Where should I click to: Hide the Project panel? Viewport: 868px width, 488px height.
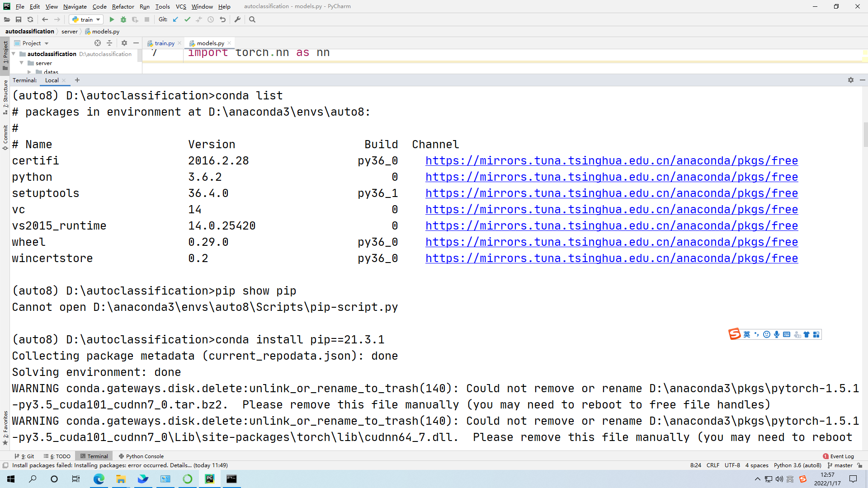tap(136, 43)
